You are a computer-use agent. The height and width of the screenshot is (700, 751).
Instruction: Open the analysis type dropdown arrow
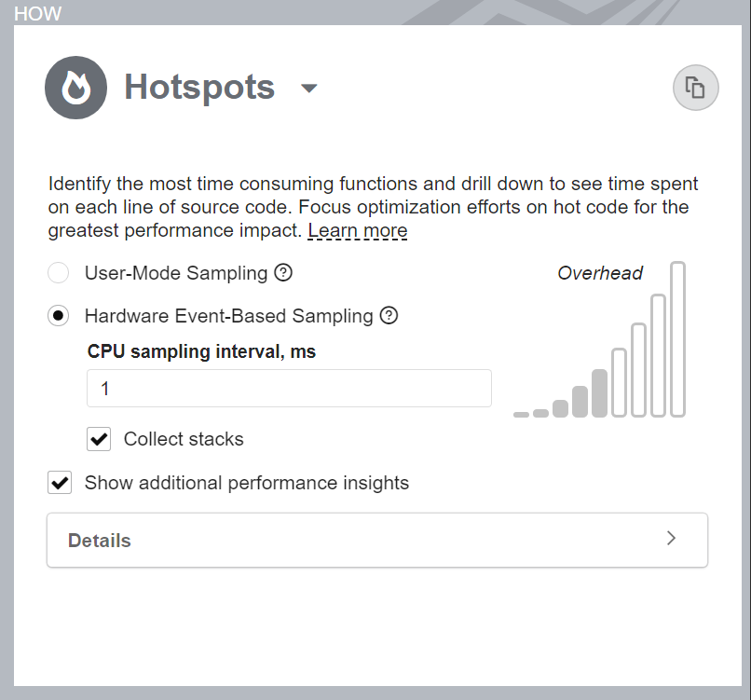[309, 89]
